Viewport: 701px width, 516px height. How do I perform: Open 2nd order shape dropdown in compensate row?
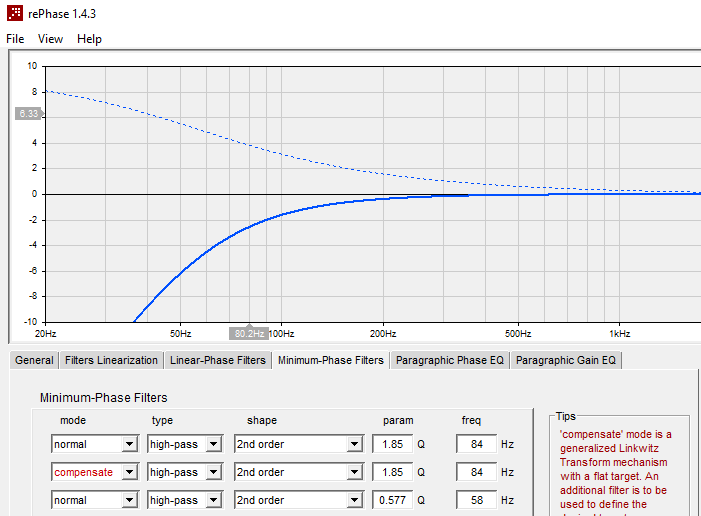tap(355, 472)
